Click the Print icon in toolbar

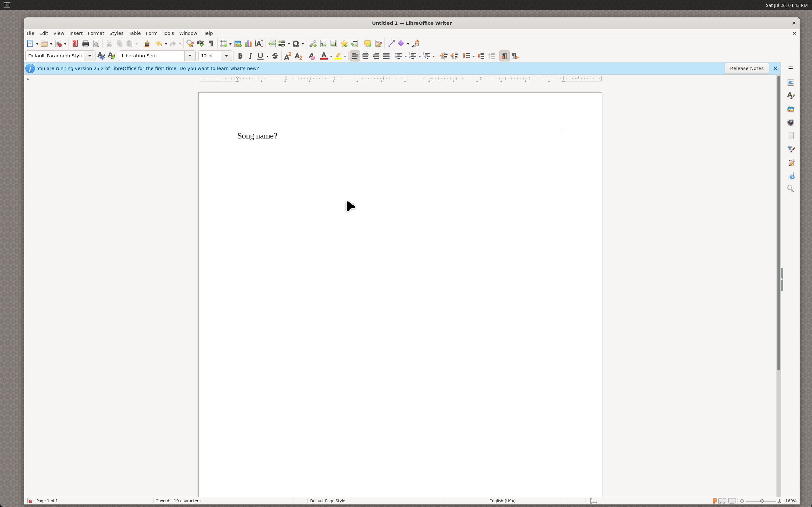(86, 44)
